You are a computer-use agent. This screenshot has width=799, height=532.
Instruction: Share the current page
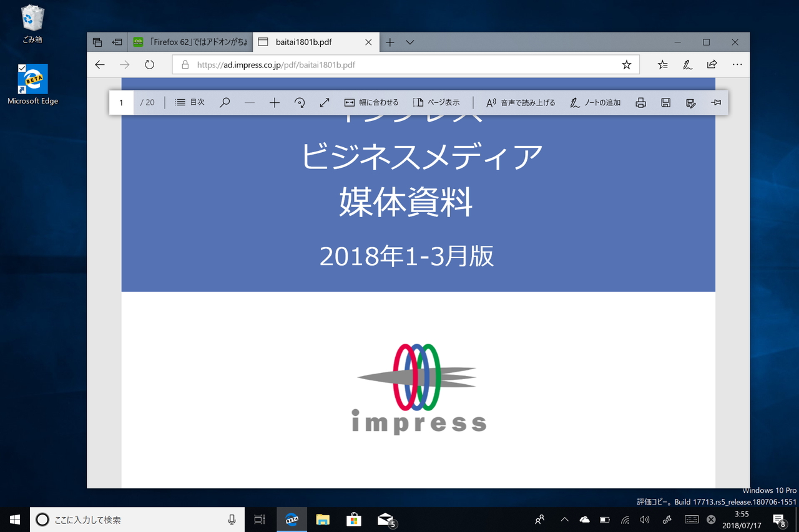tap(712, 64)
